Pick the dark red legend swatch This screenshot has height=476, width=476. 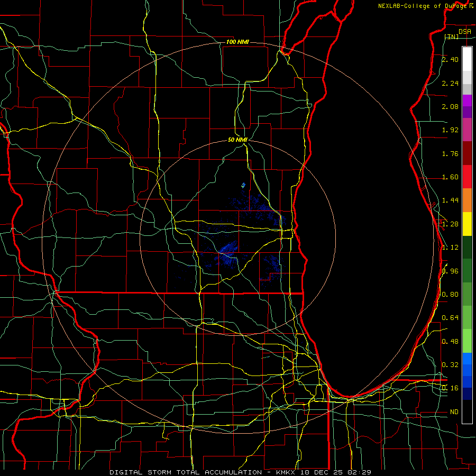point(467,153)
